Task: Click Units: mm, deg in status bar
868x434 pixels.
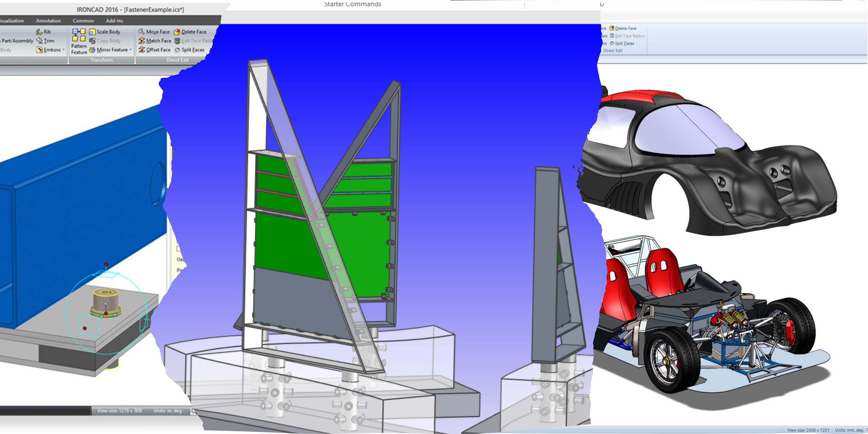Action: (849, 430)
